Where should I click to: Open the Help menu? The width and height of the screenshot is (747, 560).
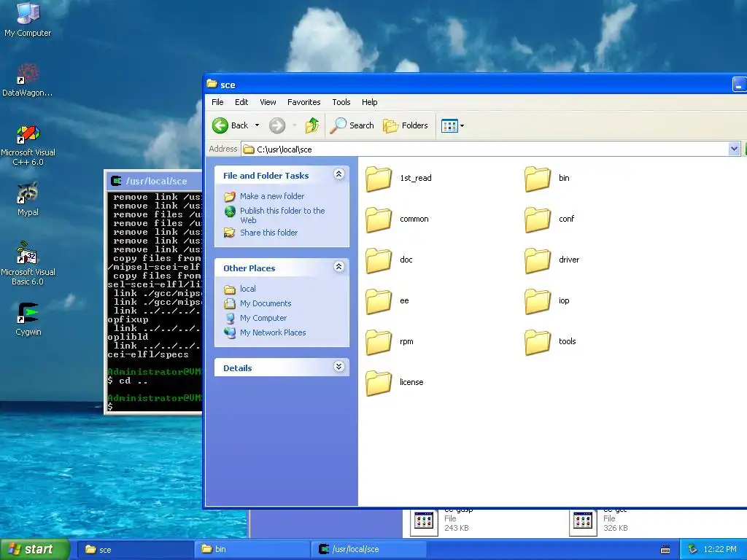click(369, 102)
